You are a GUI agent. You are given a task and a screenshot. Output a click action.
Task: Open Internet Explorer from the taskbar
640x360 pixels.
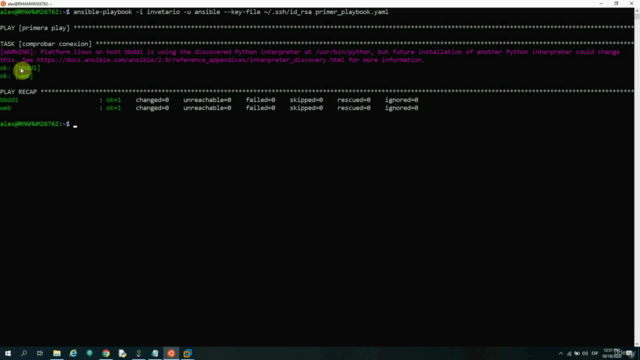click(73, 353)
